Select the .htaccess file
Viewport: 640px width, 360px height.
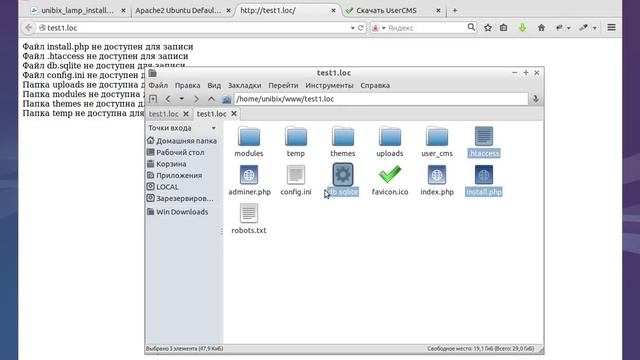point(484,141)
